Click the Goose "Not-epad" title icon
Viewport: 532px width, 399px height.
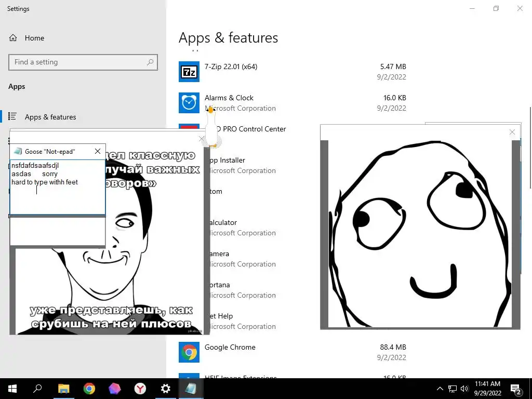(18, 151)
